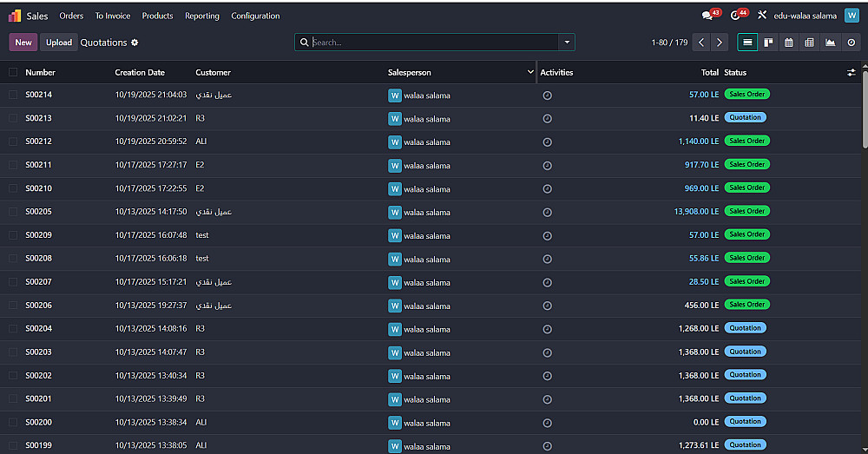Screen dimensions: 868x454
Task: Switch to Calendar view
Action: point(789,43)
